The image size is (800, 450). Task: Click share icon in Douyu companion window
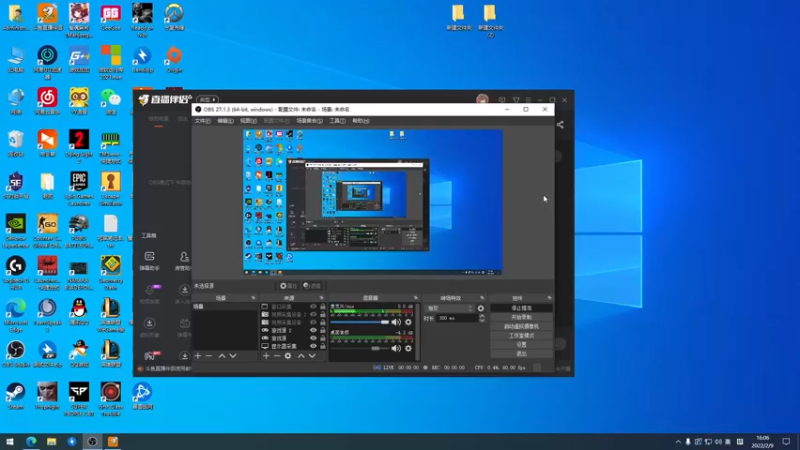[560, 124]
